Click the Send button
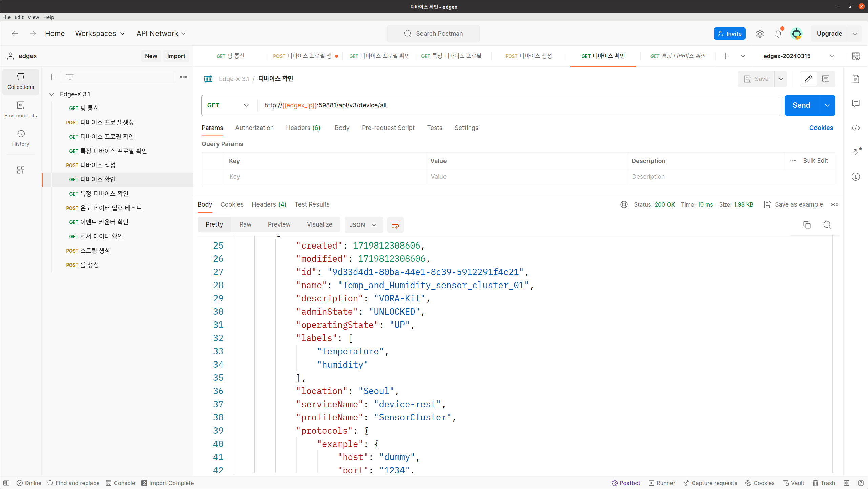 801,105
